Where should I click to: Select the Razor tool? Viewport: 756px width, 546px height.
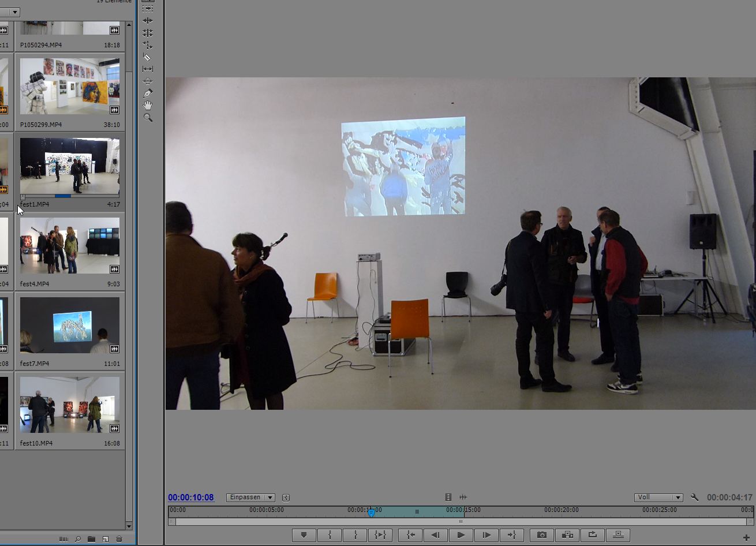(x=148, y=57)
